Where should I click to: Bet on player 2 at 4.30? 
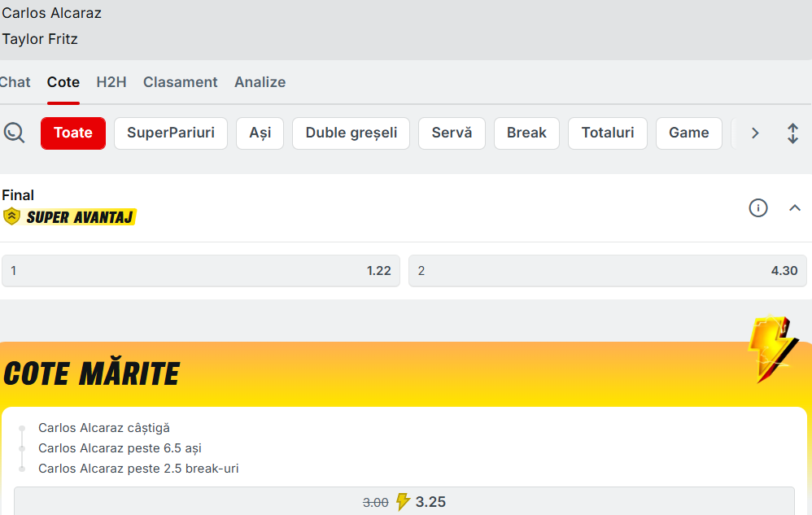607,271
